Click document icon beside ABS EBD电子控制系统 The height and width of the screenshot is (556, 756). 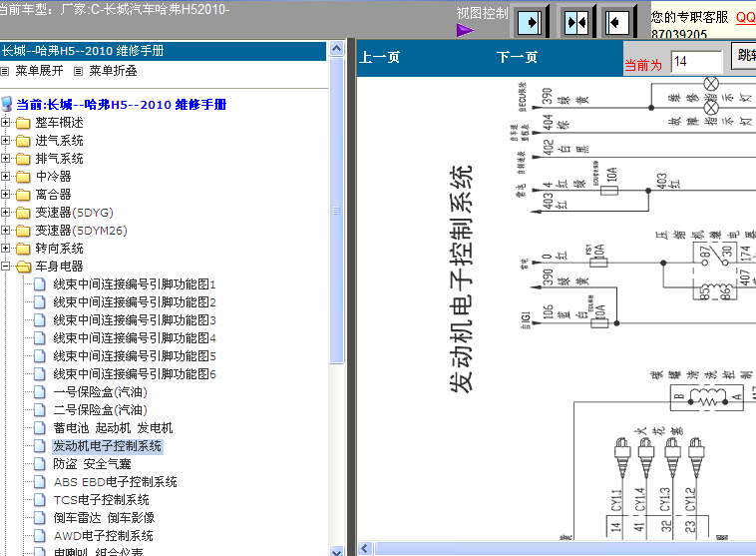[x=40, y=482]
